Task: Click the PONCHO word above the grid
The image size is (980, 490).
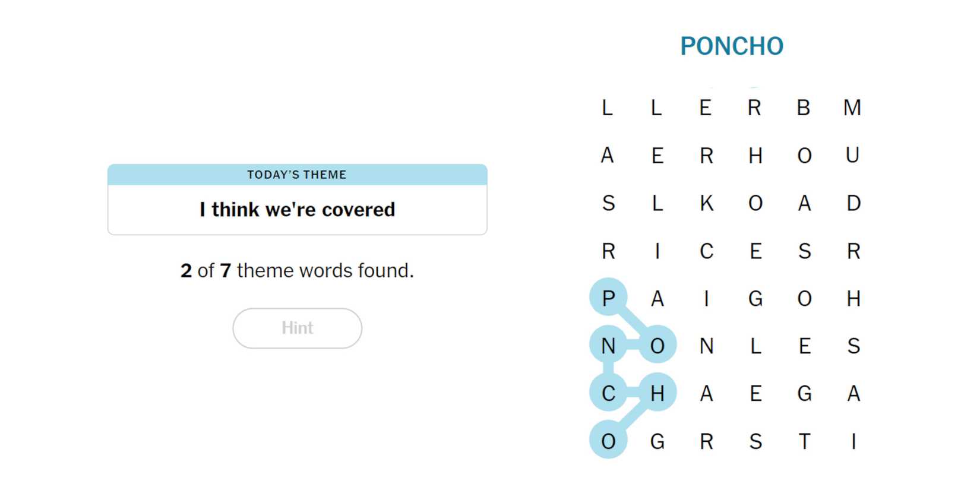Action: (x=732, y=46)
